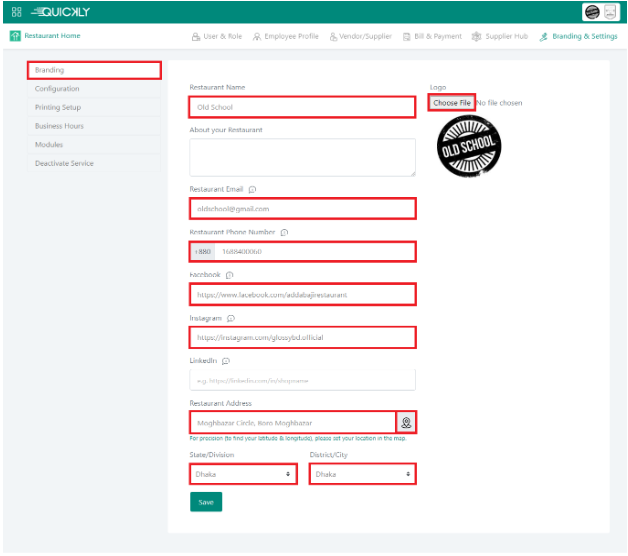Click the Facebook field help icon
This screenshot has height=556, width=628.
point(229,275)
